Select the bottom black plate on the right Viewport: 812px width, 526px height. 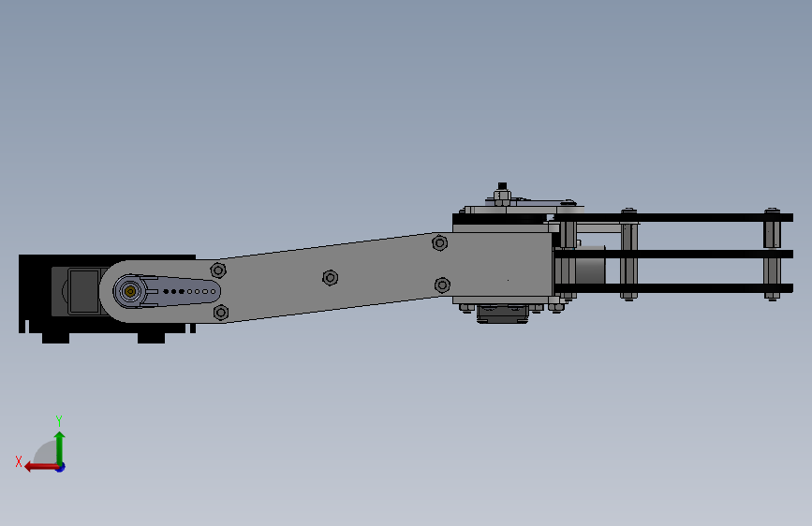coord(673,288)
